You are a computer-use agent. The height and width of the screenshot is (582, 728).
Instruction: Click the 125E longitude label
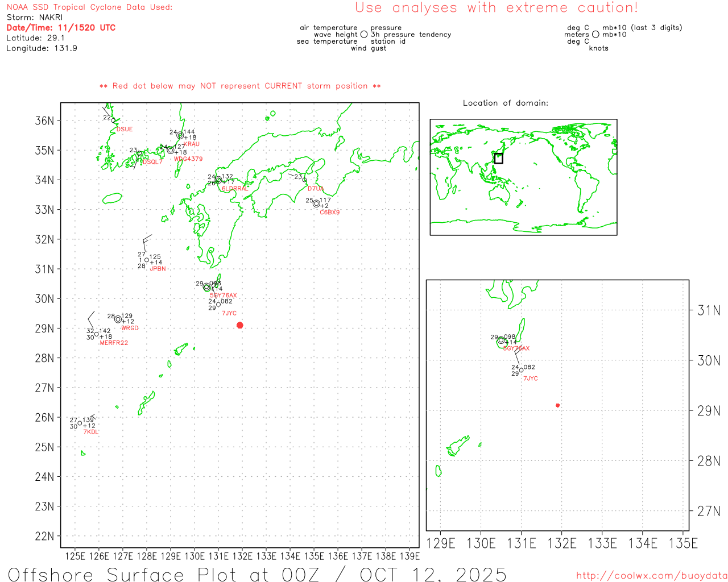pyautogui.click(x=75, y=556)
